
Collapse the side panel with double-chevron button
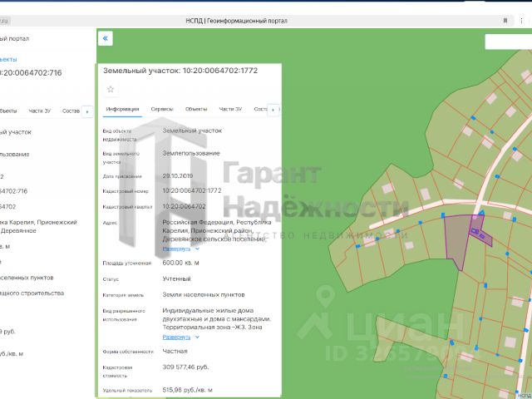coord(106,38)
